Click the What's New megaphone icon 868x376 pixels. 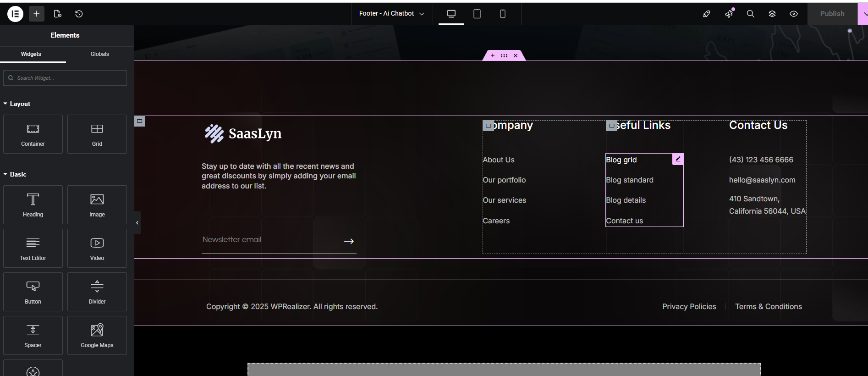729,14
